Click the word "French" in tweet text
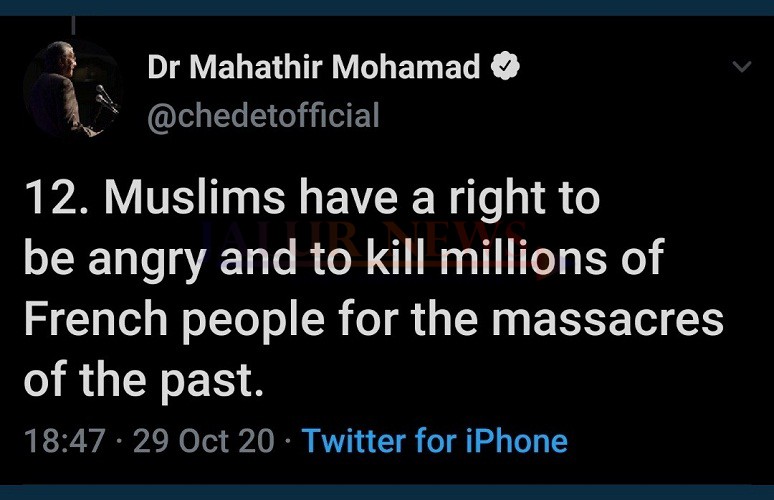The width and height of the screenshot is (774, 500). pyautogui.click(x=96, y=318)
